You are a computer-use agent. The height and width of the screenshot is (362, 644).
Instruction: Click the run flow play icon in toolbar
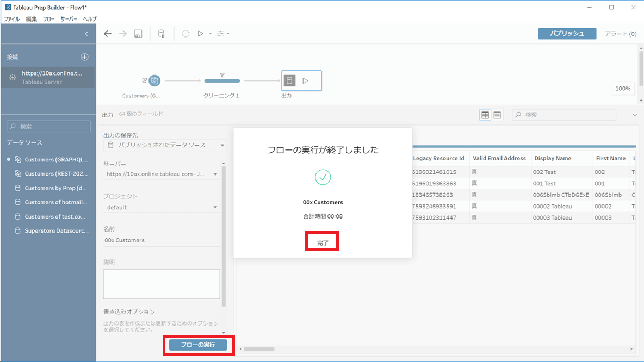click(200, 34)
